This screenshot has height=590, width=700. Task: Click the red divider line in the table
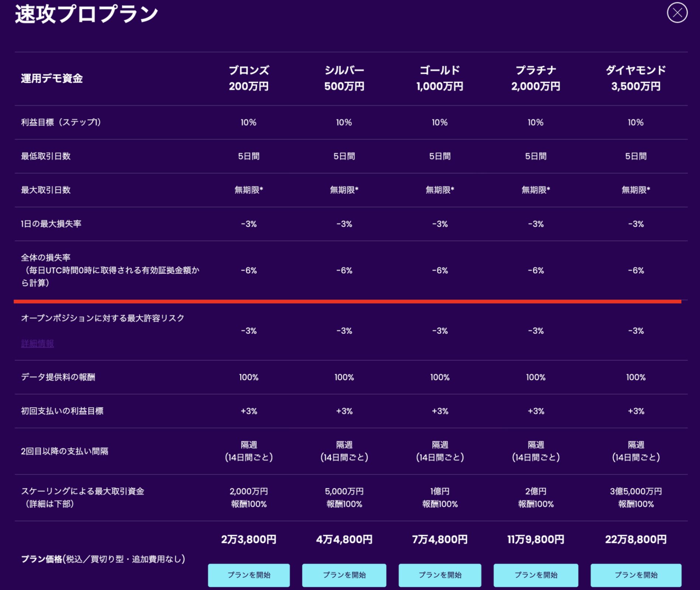[347, 302]
